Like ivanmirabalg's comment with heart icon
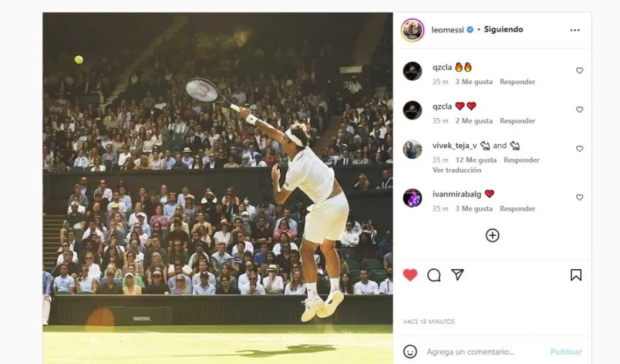620x364 pixels. pos(580,197)
